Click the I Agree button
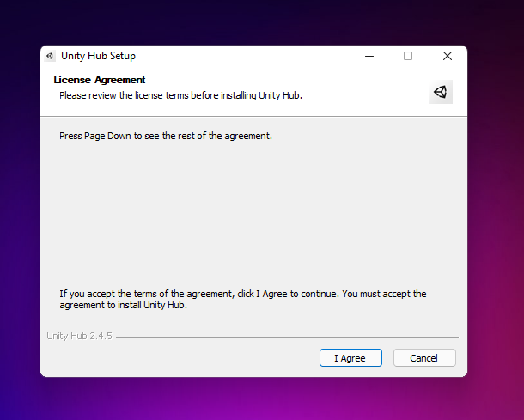The image size is (524, 420). point(350,358)
